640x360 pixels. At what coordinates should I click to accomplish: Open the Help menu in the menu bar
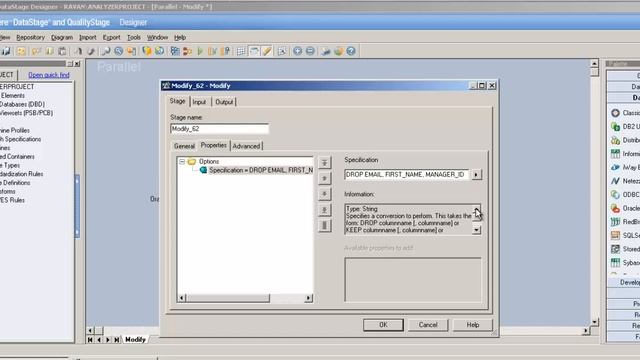coord(180,38)
